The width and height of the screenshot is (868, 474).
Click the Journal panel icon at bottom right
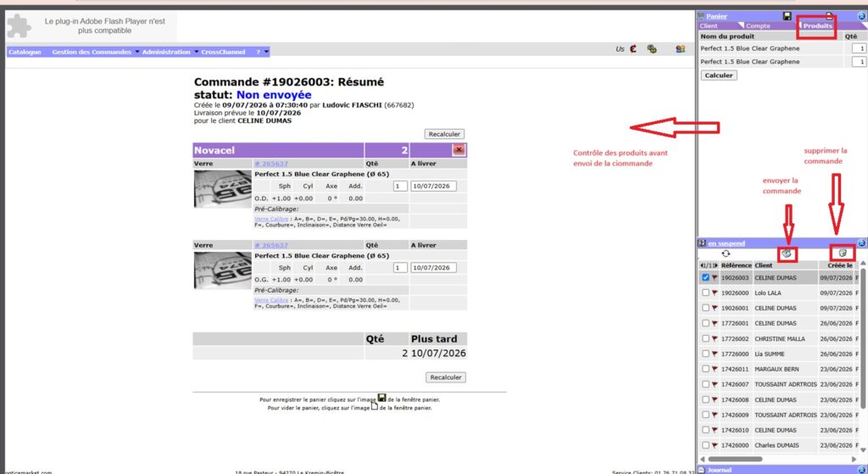pos(701,470)
